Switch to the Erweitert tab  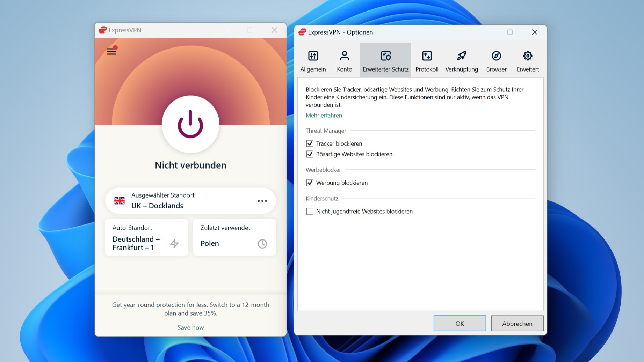(x=528, y=60)
